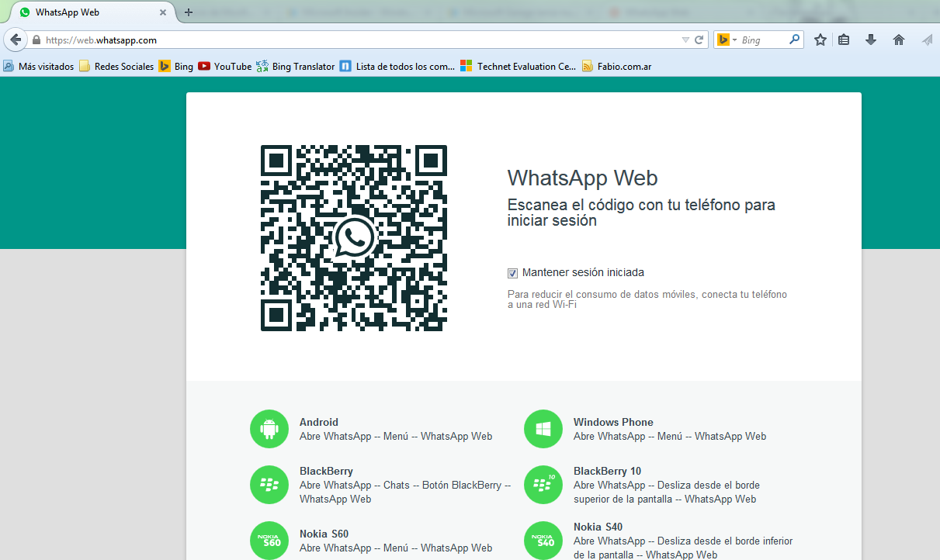Open a new tab with plus button

click(189, 12)
